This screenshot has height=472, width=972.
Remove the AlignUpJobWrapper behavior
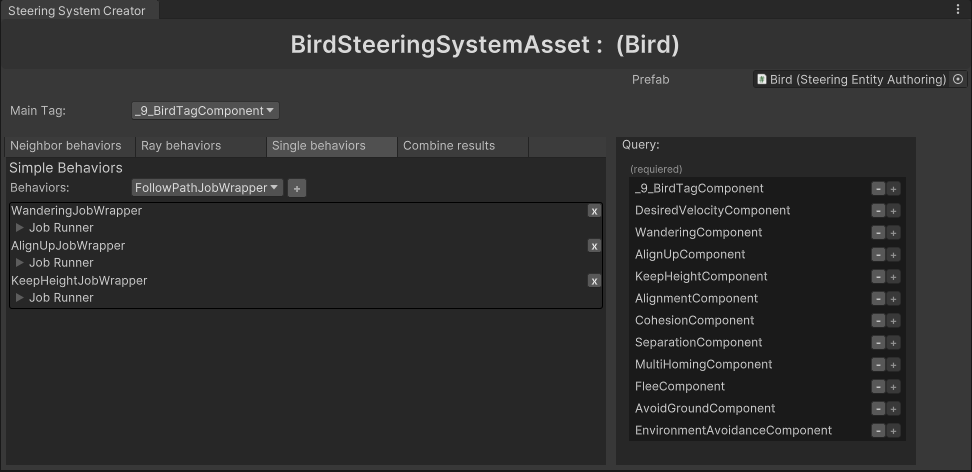point(594,246)
